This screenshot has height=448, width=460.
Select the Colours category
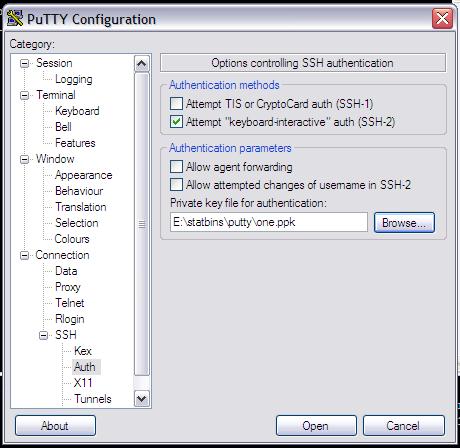pyautogui.click(x=72, y=239)
